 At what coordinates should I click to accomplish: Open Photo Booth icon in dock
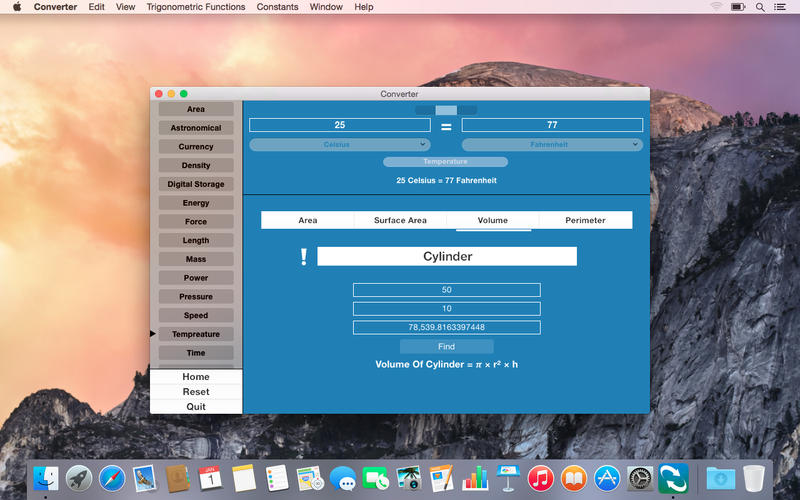click(409, 479)
